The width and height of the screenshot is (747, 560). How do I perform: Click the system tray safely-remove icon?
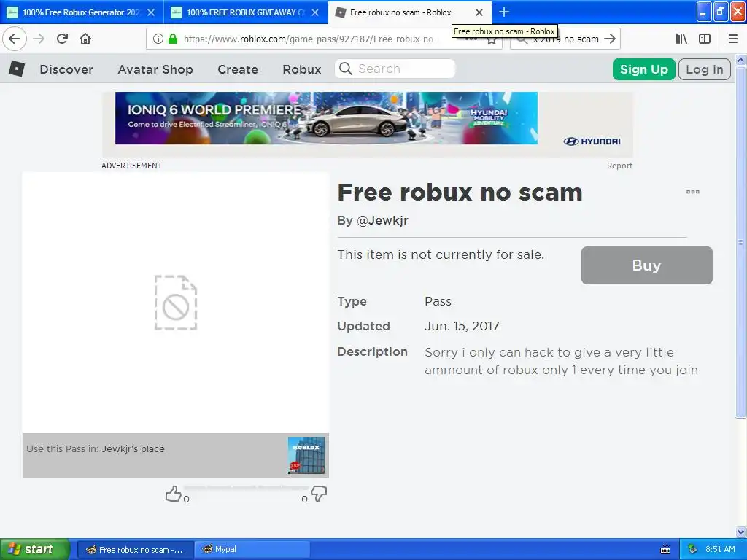tap(693, 550)
